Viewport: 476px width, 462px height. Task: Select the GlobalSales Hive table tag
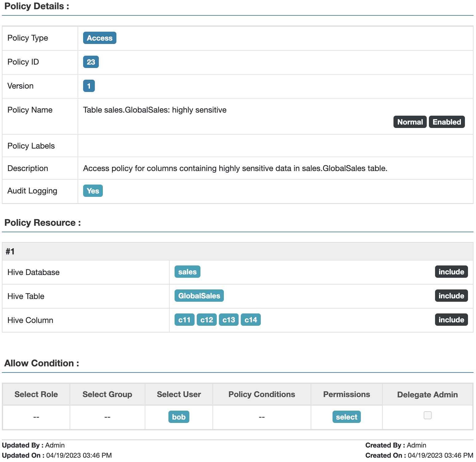tap(199, 296)
